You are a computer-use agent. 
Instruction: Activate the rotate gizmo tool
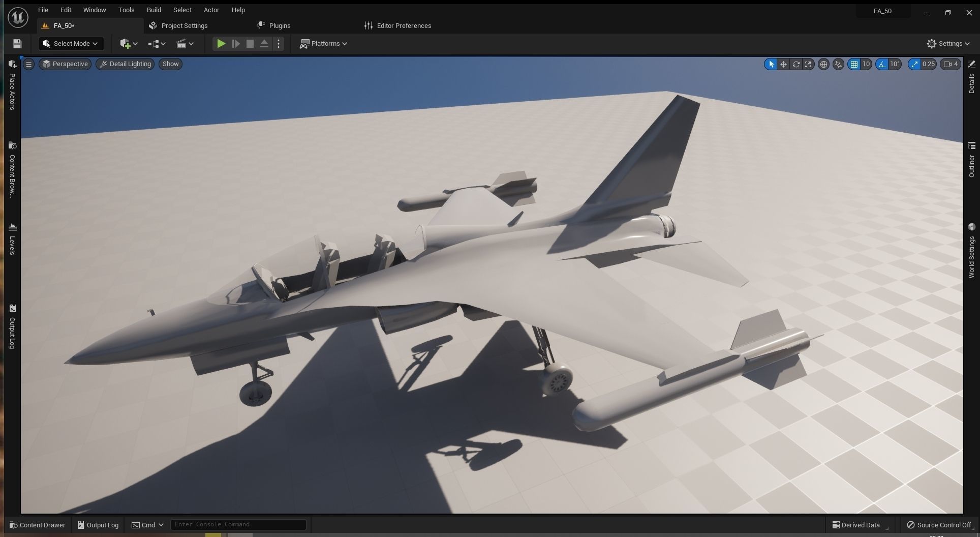[796, 64]
